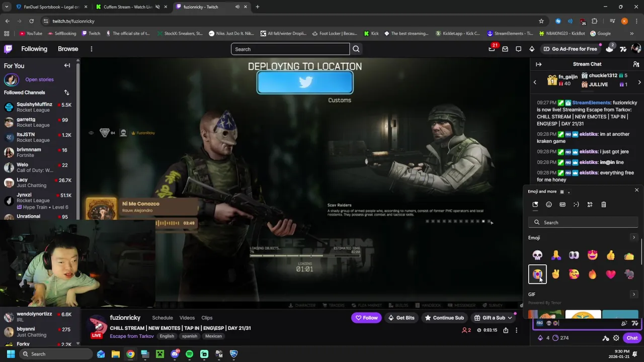Open the browser tab search dropdown

(7, 7)
